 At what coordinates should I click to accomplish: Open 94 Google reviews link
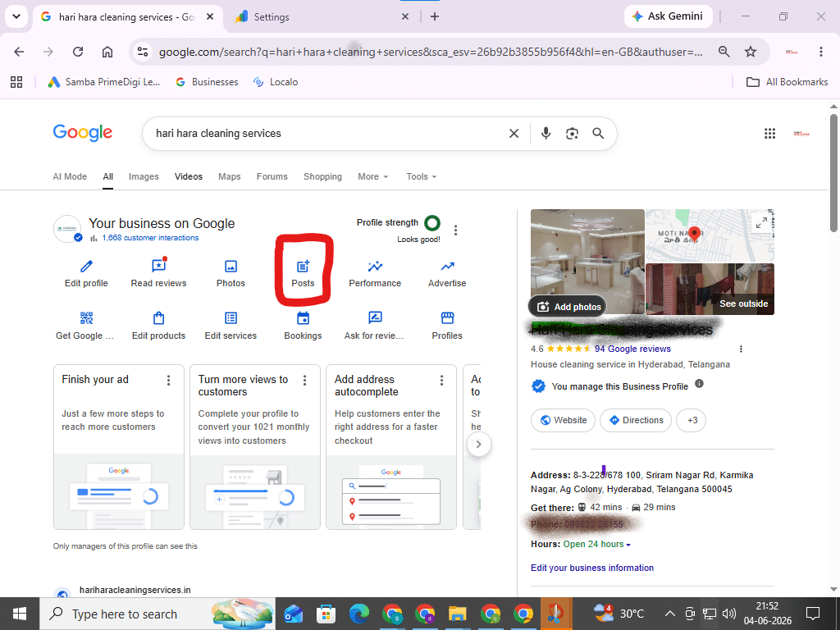click(632, 349)
